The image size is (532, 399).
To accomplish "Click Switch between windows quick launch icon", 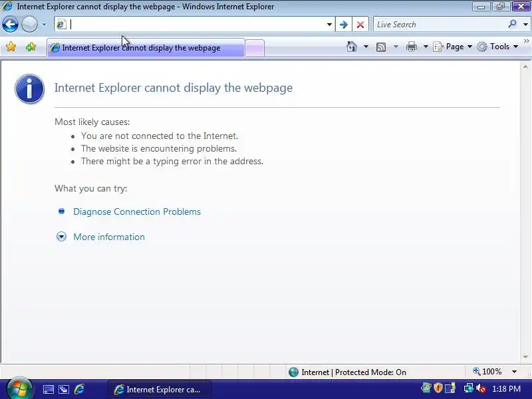I will (x=64, y=389).
